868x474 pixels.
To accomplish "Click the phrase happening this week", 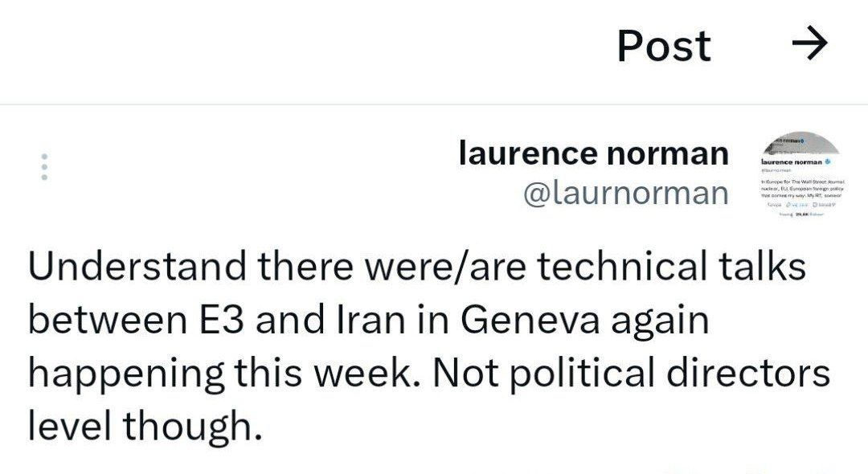I will tap(223, 373).
